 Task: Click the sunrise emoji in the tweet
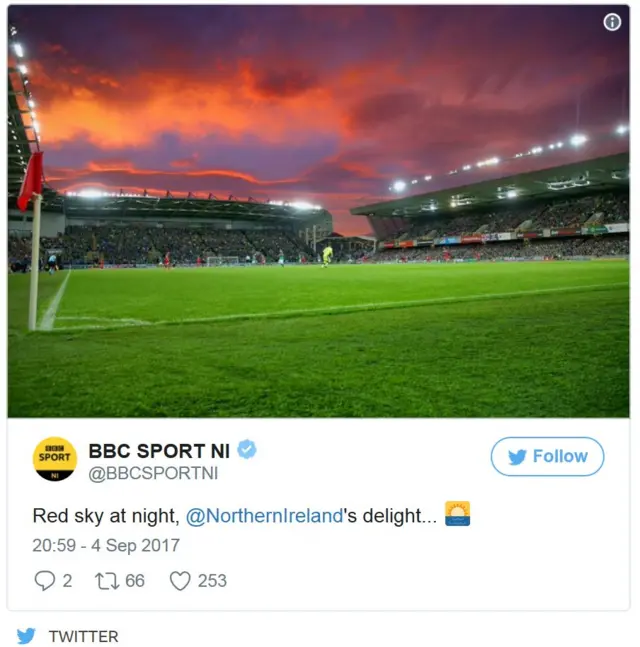click(457, 514)
